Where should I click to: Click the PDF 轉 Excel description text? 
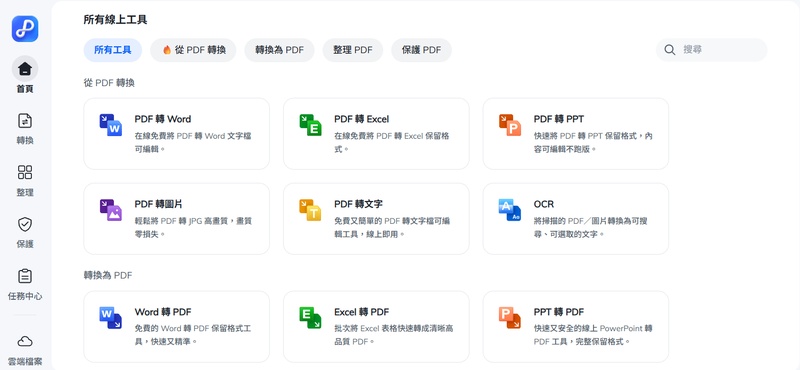(x=392, y=143)
